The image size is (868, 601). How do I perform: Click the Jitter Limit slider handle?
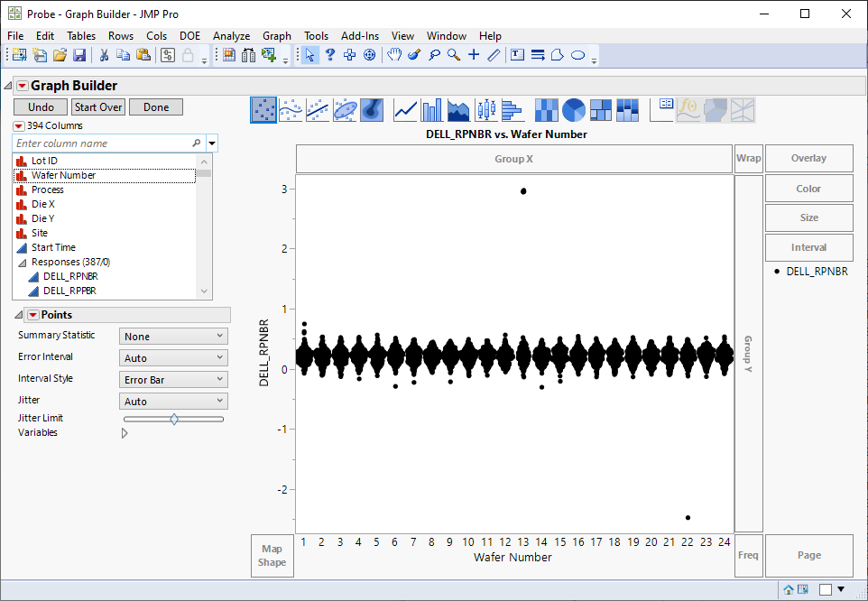point(174,419)
